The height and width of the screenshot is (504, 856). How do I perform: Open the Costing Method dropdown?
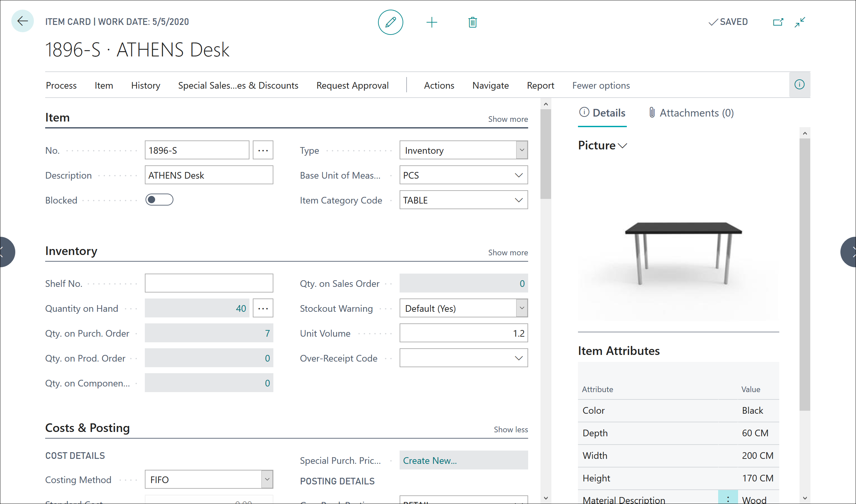(266, 479)
